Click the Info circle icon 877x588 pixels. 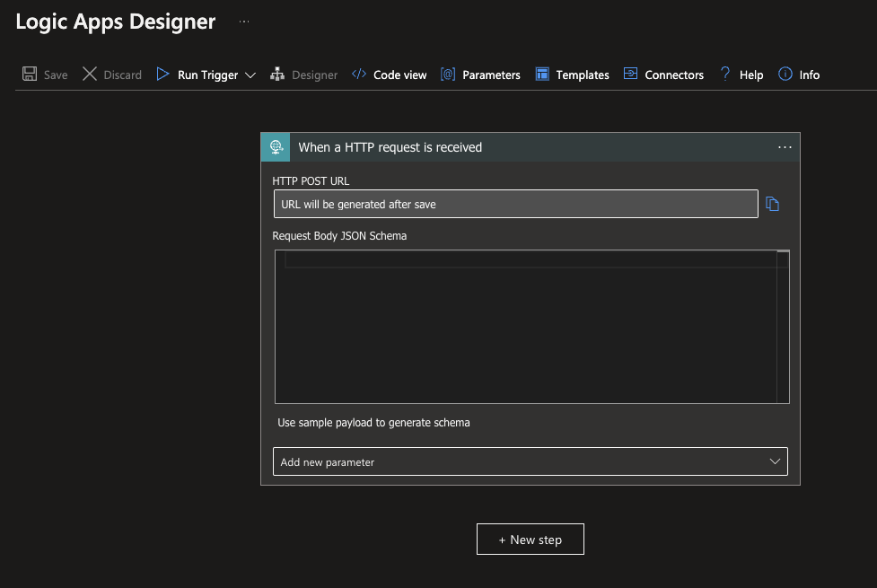click(x=785, y=74)
